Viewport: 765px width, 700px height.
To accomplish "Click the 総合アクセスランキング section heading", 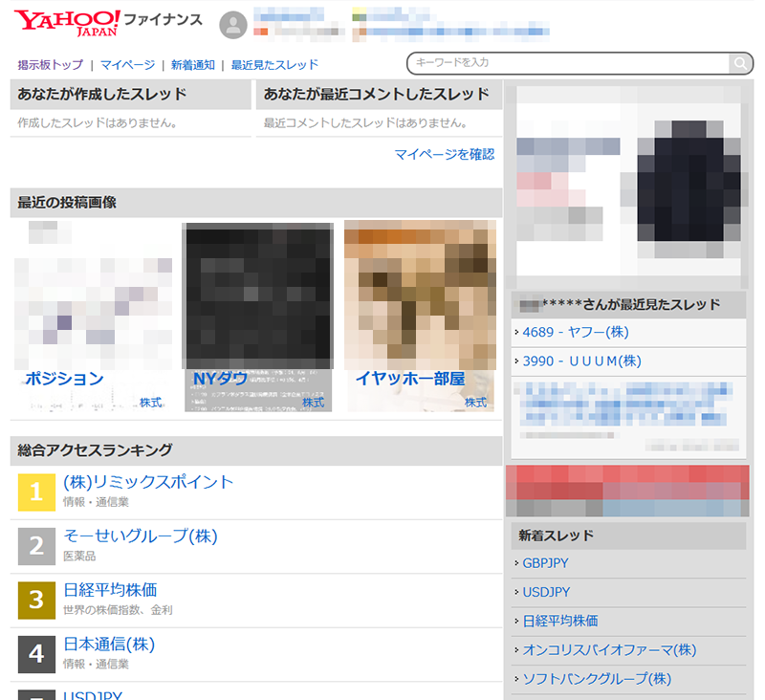I will click(x=95, y=450).
